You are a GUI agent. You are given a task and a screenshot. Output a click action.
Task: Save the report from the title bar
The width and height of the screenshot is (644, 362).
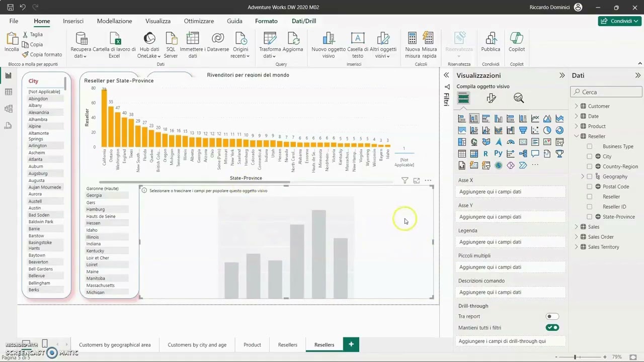click(x=10, y=7)
